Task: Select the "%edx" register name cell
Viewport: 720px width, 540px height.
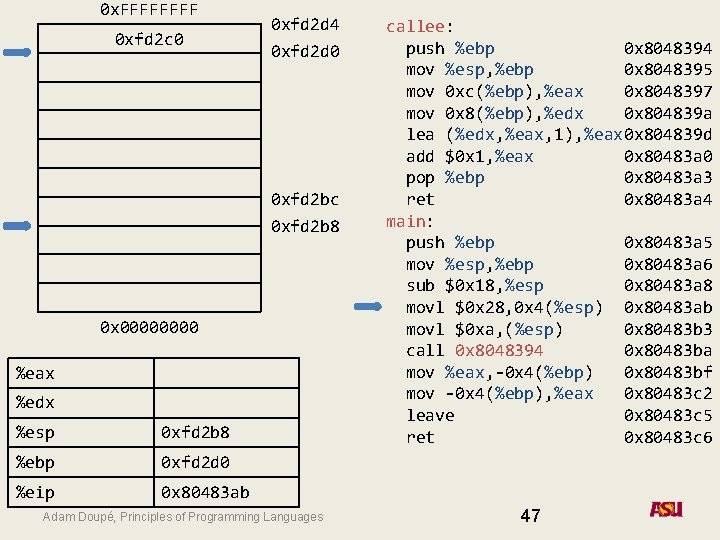Action: pos(81,402)
